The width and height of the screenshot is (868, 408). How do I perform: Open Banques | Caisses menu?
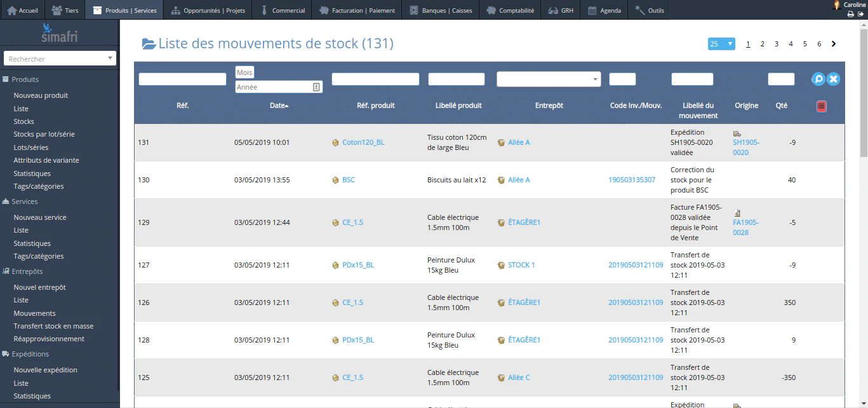point(441,10)
